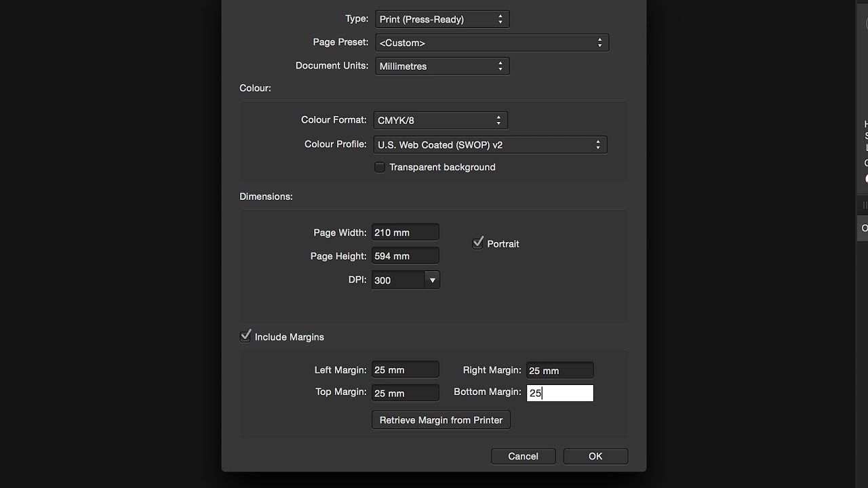Click the DPI value field
Screen dimensions: 868x488
[398, 280]
